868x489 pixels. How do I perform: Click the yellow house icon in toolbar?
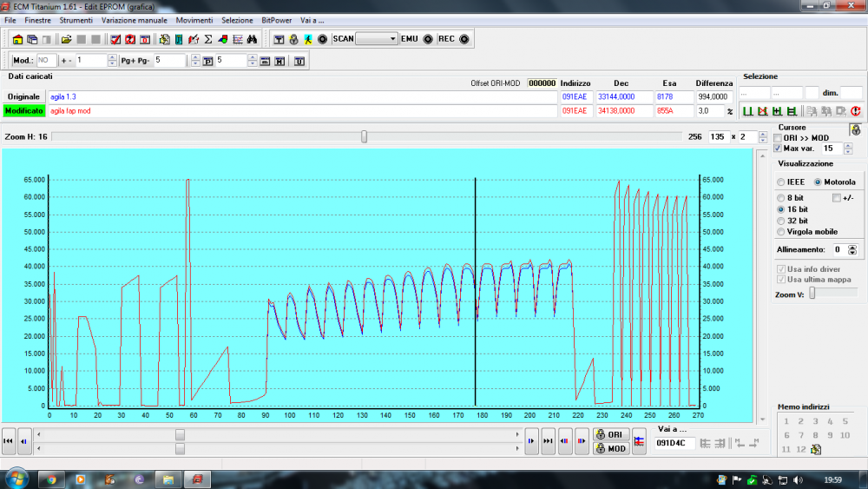(17, 39)
